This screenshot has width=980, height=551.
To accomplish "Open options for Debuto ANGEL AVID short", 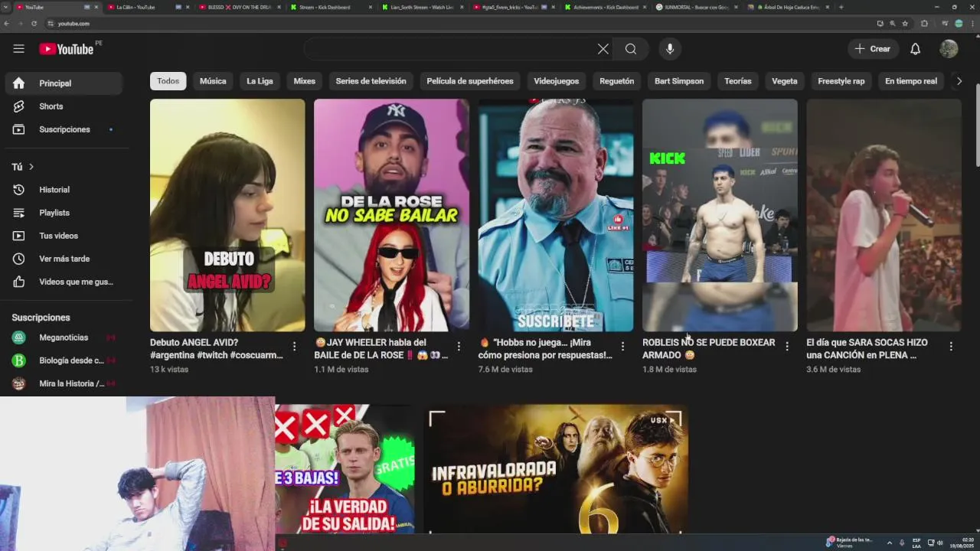I will click(x=294, y=347).
